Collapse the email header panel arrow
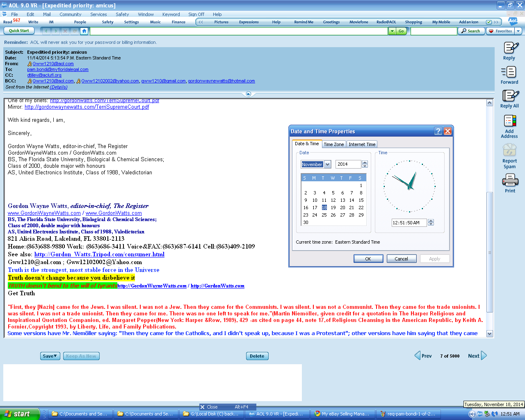The width and height of the screenshot is (525, 420). (x=248, y=94)
